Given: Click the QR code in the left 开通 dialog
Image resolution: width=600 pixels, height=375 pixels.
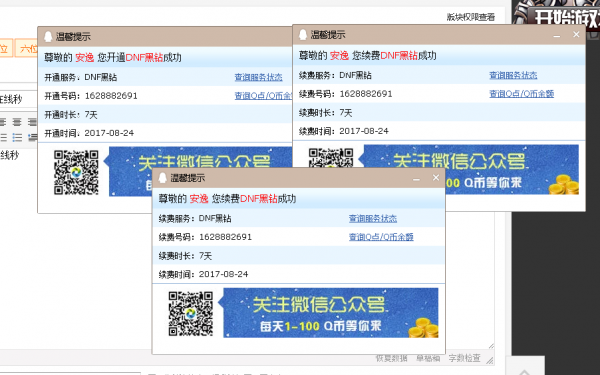Looking at the screenshot, I should tap(76, 172).
